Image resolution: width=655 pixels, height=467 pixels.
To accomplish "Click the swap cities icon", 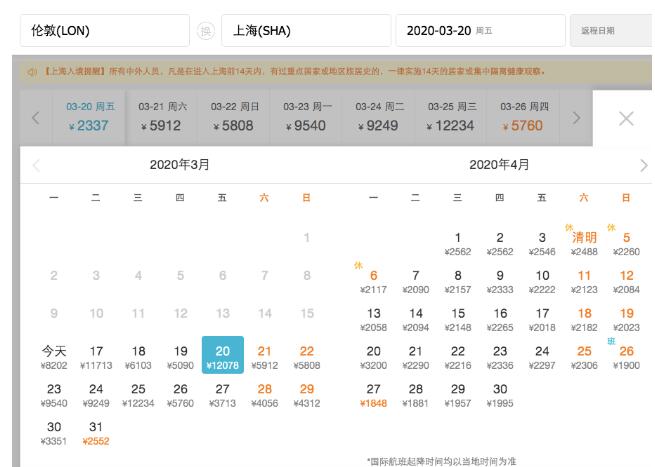I will point(205,31).
